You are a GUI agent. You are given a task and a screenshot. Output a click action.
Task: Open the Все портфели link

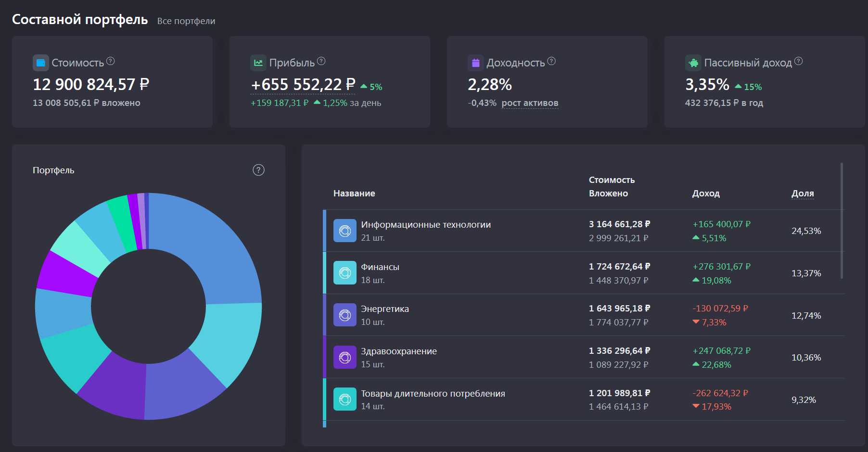(x=186, y=21)
